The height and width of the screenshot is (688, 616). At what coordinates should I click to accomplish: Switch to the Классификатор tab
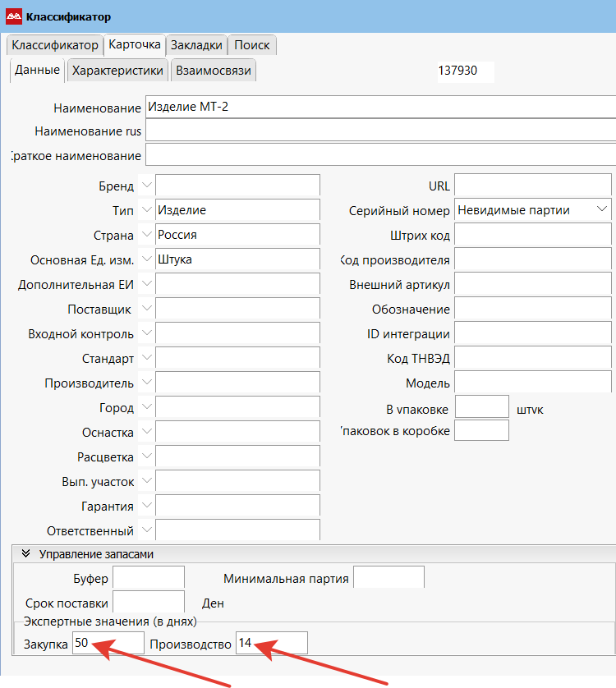54,45
